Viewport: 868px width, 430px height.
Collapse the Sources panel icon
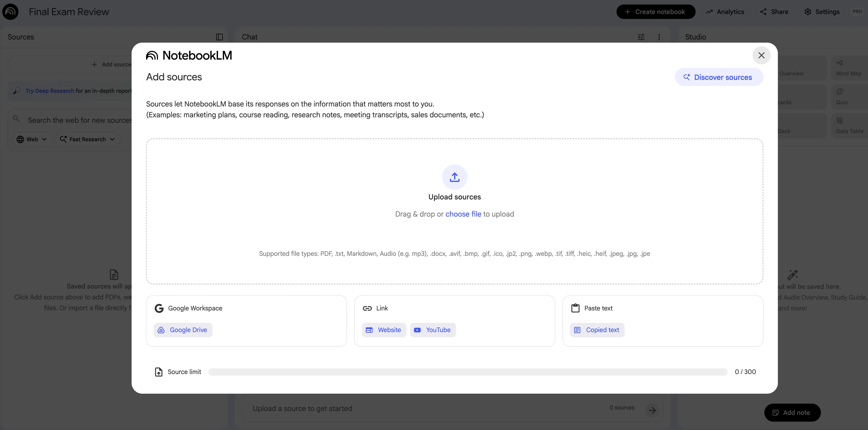pyautogui.click(x=219, y=37)
